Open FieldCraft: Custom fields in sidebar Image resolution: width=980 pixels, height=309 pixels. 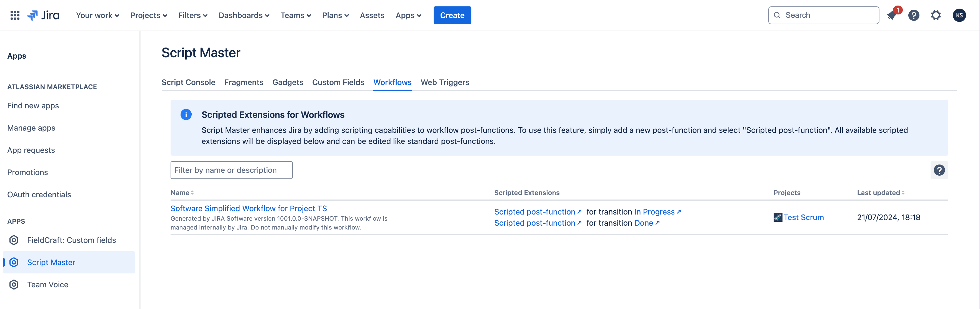pyautogui.click(x=71, y=240)
